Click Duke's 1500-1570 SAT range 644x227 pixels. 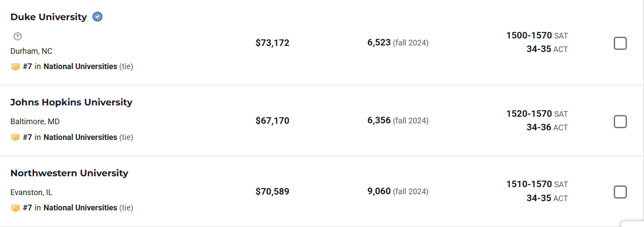click(529, 35)
